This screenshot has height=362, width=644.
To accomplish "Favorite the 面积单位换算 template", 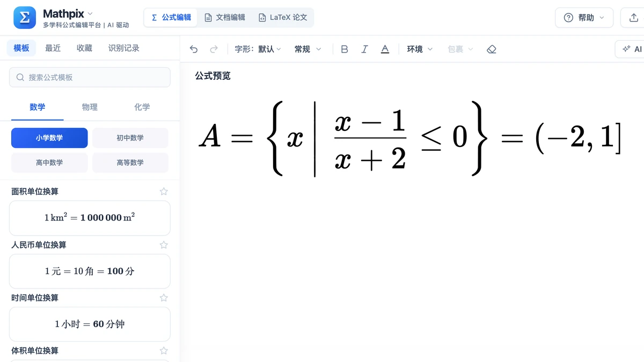I will (x=164, y=191).
